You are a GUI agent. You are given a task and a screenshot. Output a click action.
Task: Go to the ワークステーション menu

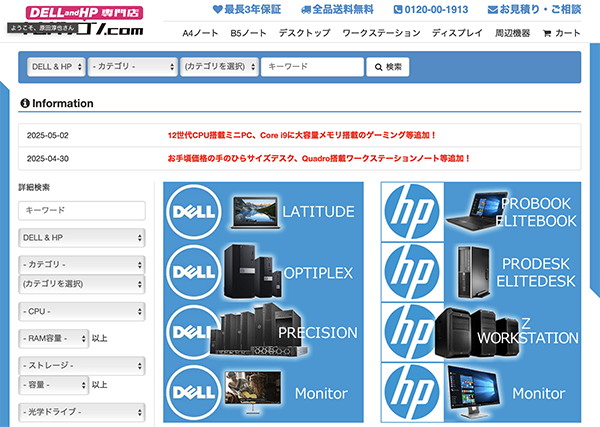pos(381,33)
